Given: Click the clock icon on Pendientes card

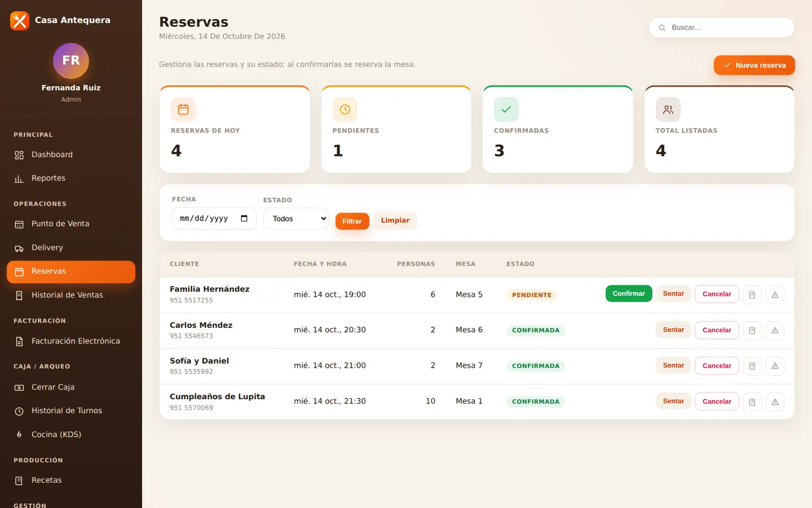Looking at the screenshot, I should click(345, 109).
